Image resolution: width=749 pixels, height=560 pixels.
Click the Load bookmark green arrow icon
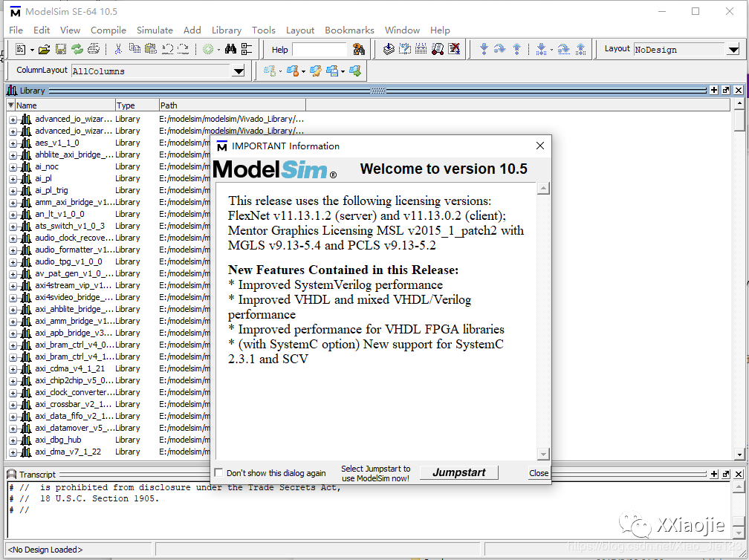coord(355,71)
